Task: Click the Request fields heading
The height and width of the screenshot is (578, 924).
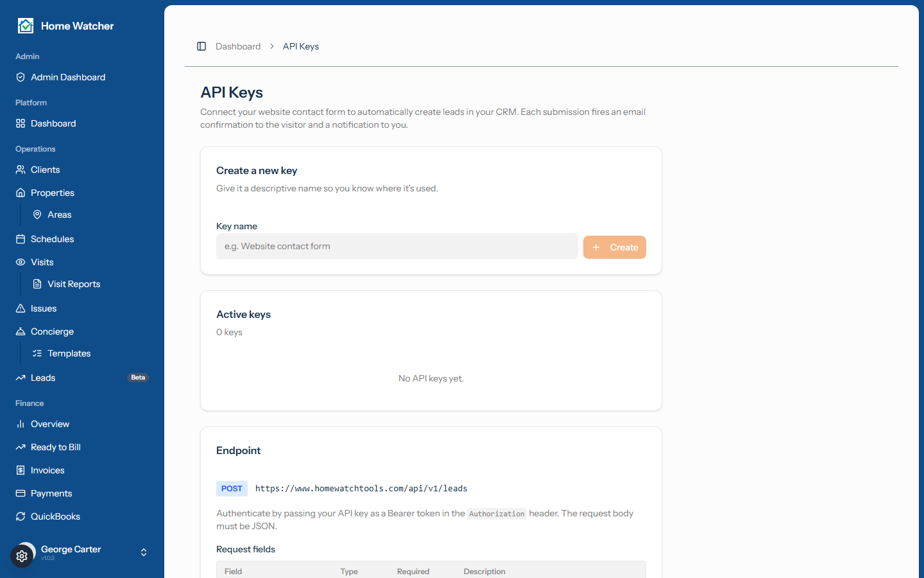Action: coord(246,549)
